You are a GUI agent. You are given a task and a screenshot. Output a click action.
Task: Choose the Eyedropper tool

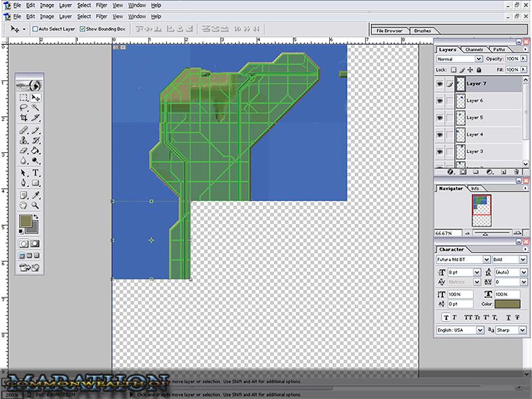pos(35,195)
